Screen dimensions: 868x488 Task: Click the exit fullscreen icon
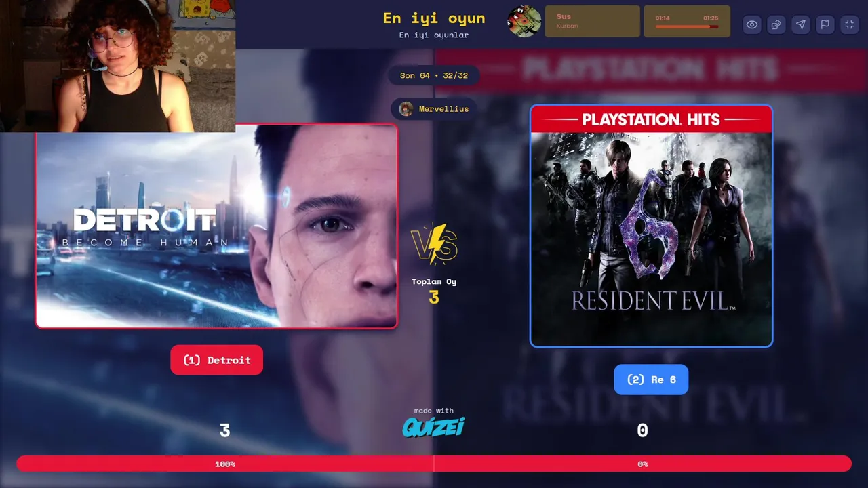click(850, 25)
